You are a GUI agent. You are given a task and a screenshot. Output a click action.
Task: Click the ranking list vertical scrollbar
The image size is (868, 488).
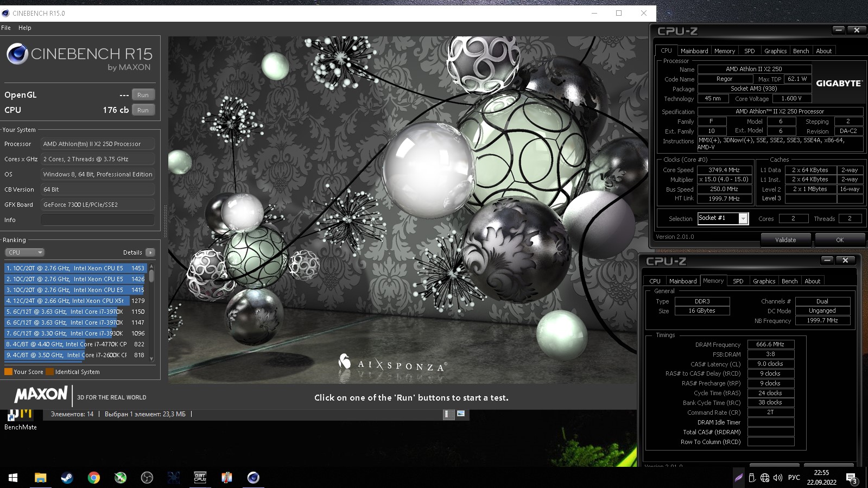pos(151,312)
